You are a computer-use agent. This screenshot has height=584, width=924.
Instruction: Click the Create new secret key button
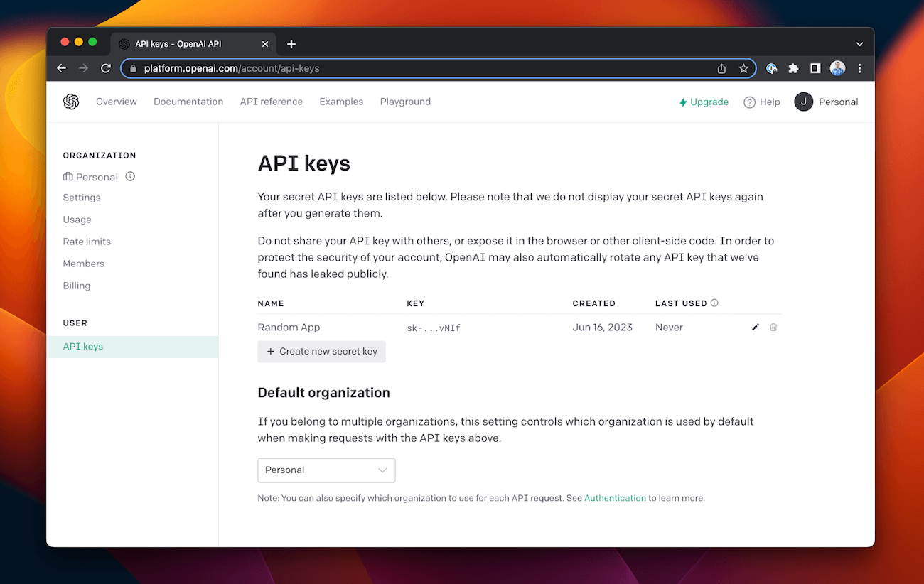321,352
